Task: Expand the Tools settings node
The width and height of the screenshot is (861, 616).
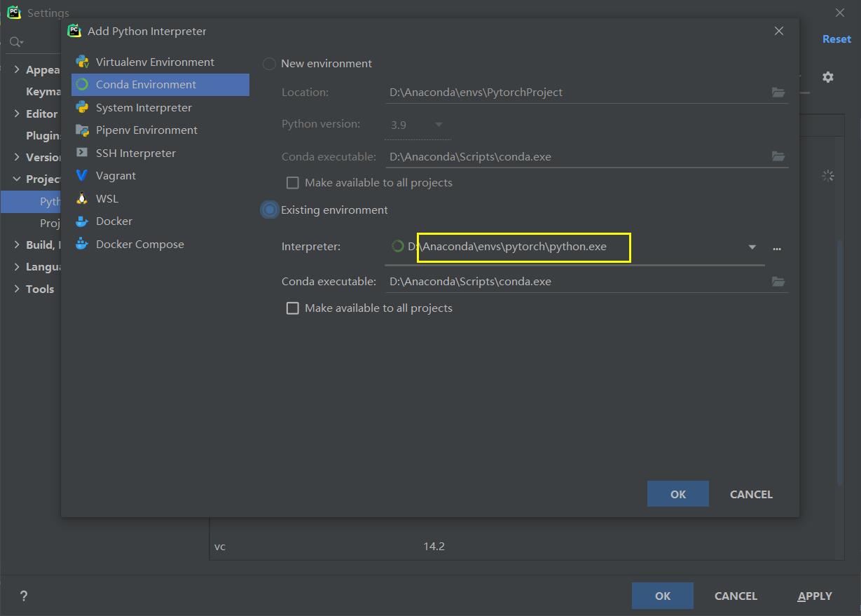Action: (x=17, y=289)
